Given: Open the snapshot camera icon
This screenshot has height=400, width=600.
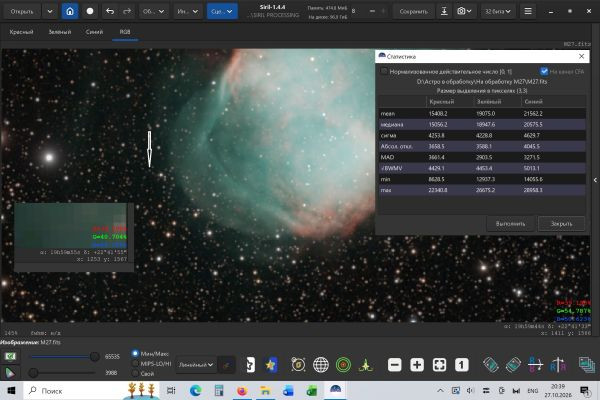Looking at the screenshot, I should (x=464, y=11).
